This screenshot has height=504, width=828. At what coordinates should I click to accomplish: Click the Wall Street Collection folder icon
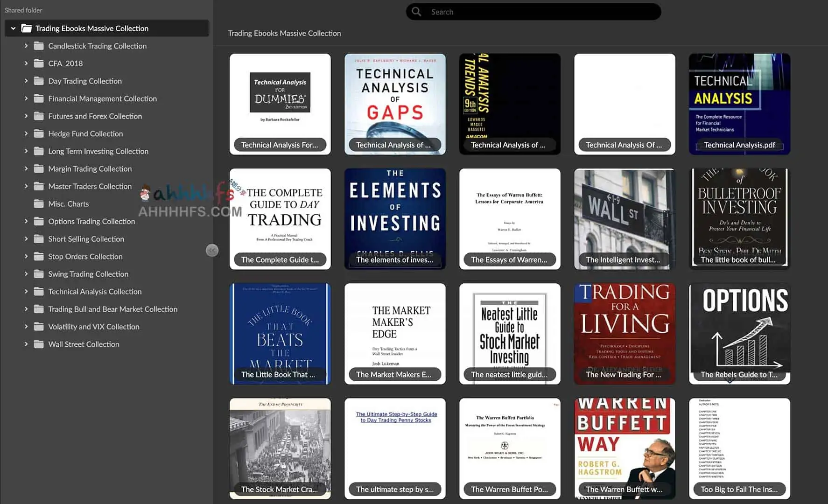pos(39,344)
